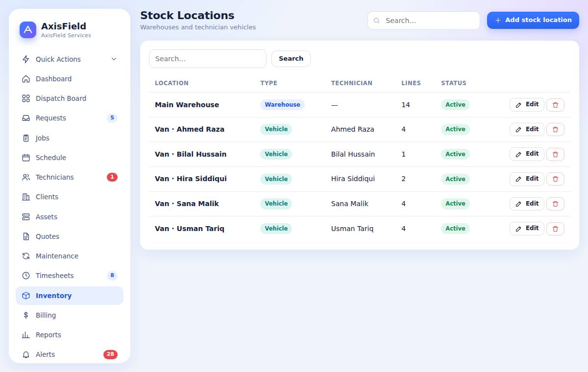Click the Alerts bell icon
This screenshot has height=372, width=588.
26,354
